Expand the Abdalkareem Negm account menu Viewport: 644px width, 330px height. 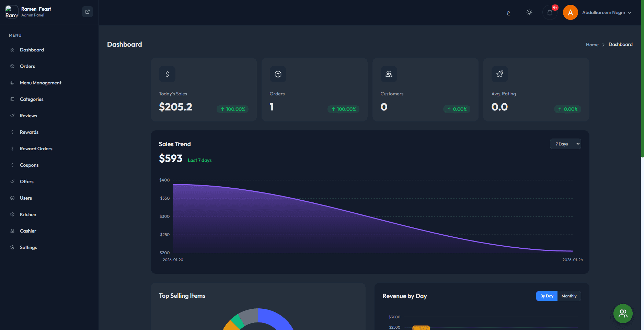click(607, 12)
